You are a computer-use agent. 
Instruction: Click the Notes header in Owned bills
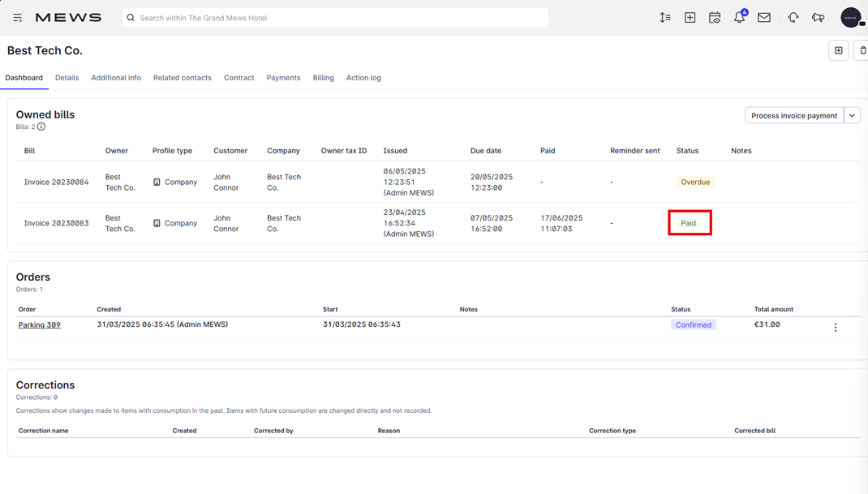741,151
